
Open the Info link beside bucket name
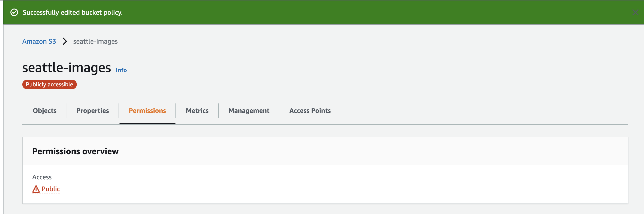coord(121,70)
